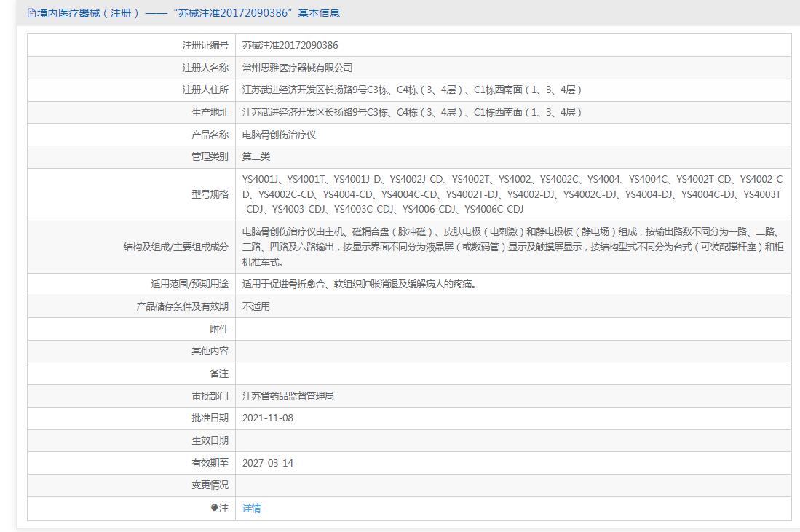This screenshot has height=532, width=800.
Task: Click the structure description beginning 电脑骨创伤治疗仪由主机
Action: click(x=512, y=247)
